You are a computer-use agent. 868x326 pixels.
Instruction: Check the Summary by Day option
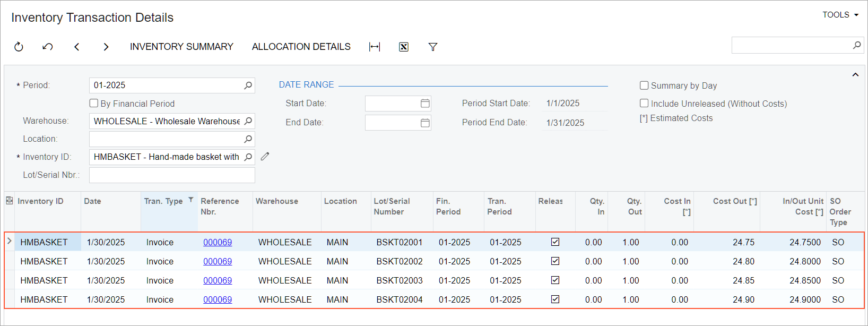point(644,85)
